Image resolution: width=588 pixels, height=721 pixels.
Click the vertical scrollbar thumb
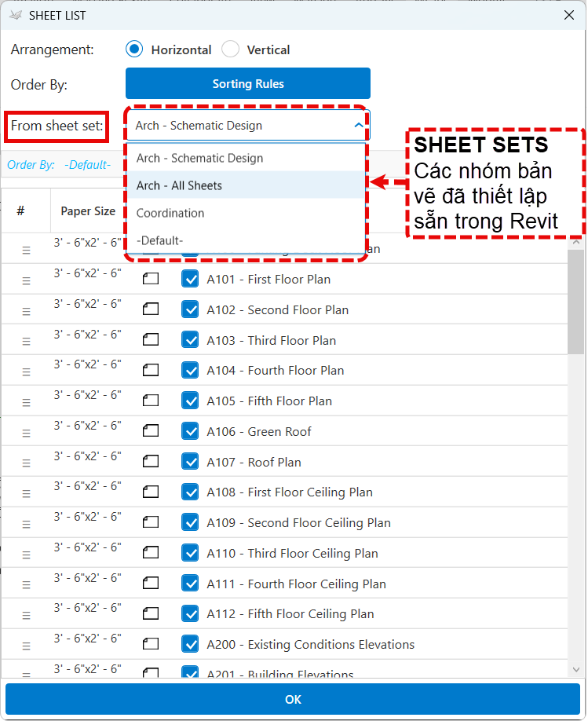pyautogui.click(x=576, y=302)
